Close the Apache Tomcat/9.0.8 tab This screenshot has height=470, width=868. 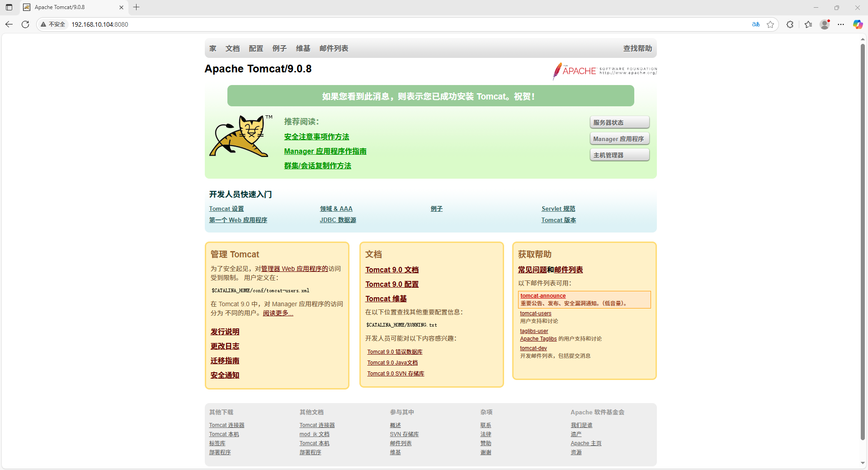coord(121,7)
